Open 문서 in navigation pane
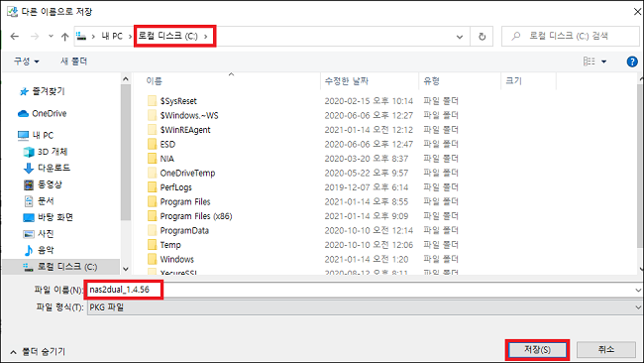 pyautogui.click(x=46, y=200)
